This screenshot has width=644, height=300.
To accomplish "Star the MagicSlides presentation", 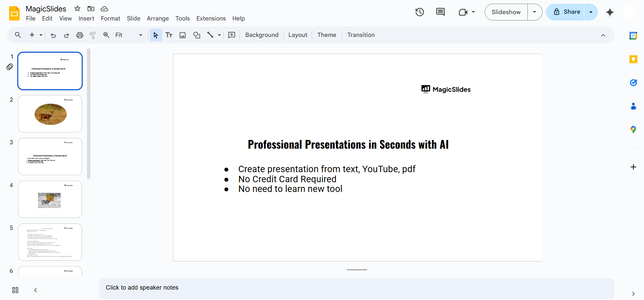I will pos(77,9).
